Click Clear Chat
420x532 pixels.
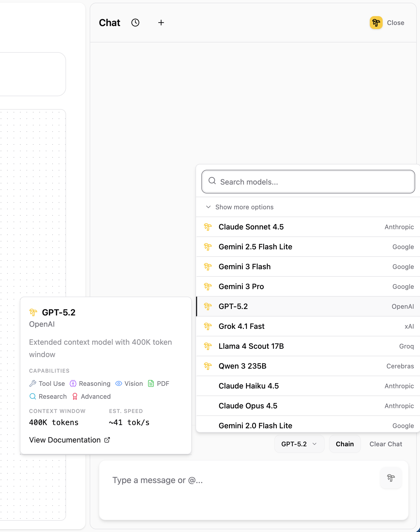click(386, 444)
